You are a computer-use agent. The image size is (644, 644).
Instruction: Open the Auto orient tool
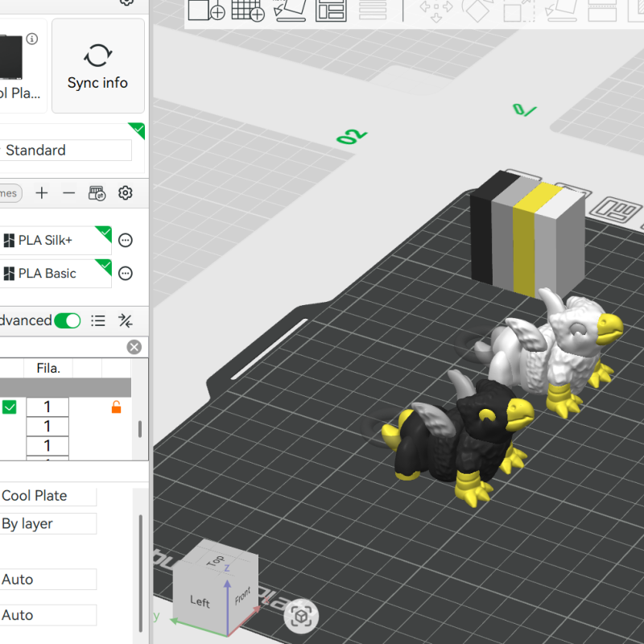291,10
